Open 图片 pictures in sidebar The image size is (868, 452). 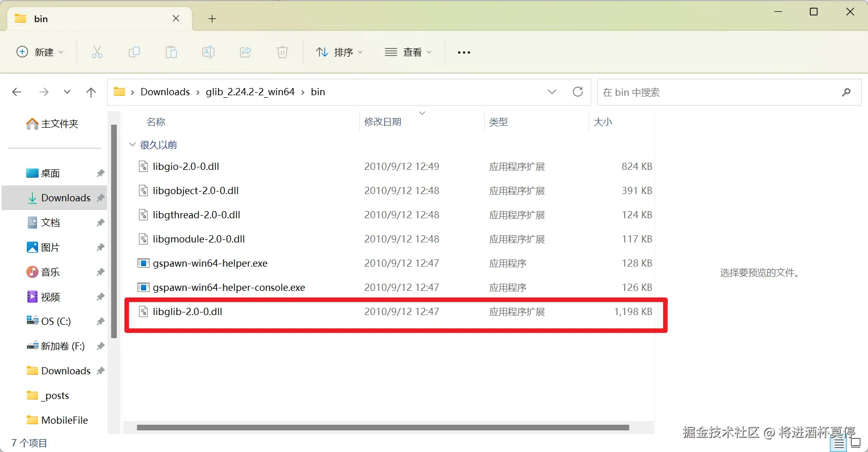pos(43,247)
